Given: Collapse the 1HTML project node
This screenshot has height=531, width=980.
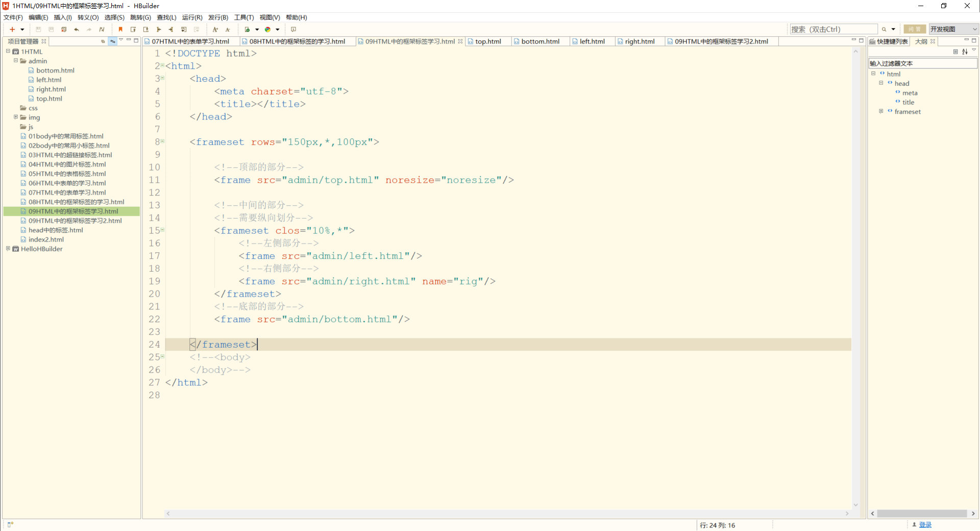Looking at the screenshot, I should (x=8, y=51).
